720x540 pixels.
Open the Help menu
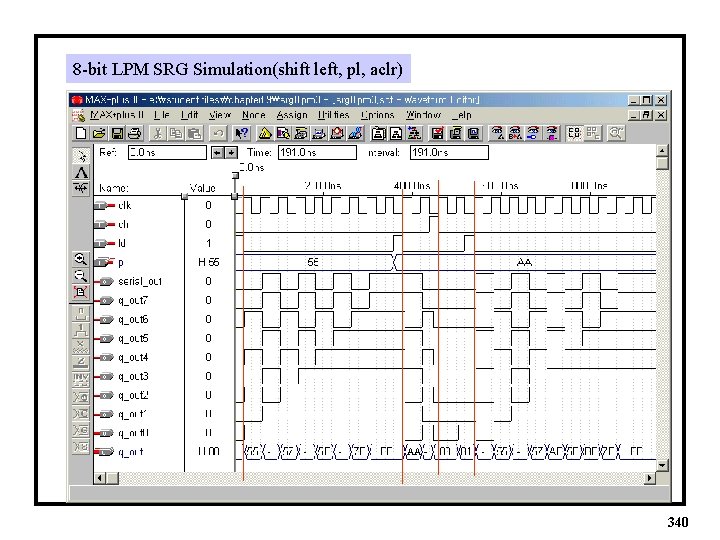click(461, 115)
